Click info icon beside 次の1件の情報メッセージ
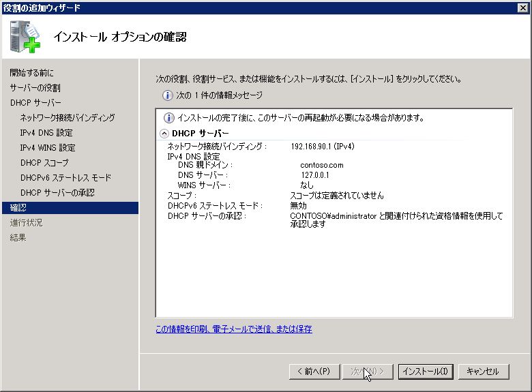Image resolution: width=532 pixels, height=392 pixels. click(167, 95)
